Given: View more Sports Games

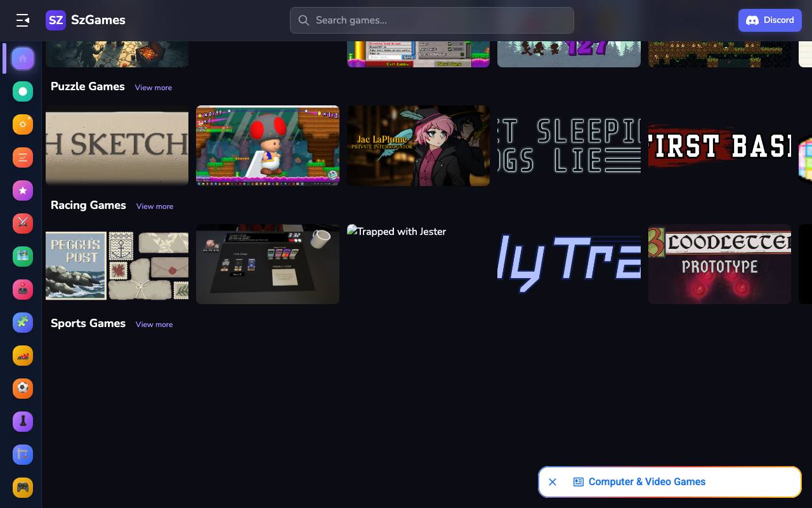Looking at the screenshot, I should tap(154, 324).
